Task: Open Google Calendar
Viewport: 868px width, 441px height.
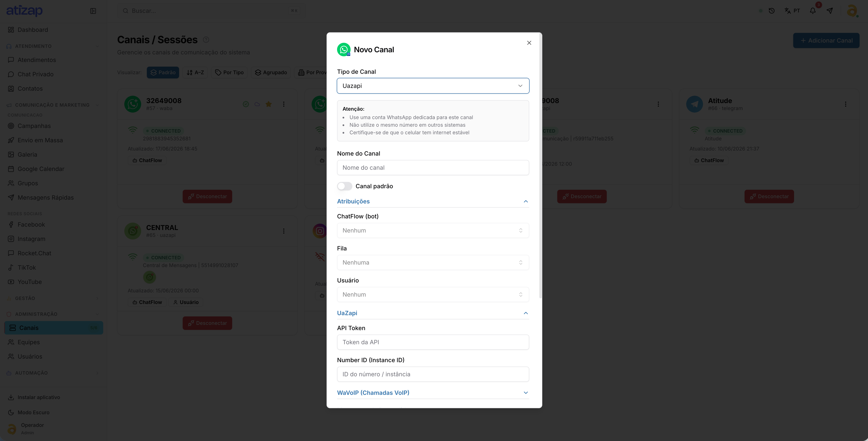Action: (54, 169)
